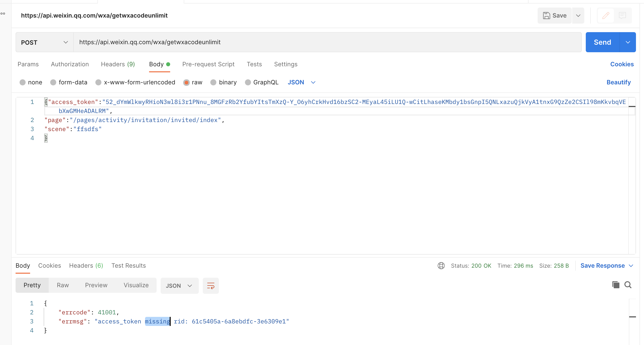Open the raw body JSON format dropdown
This screenshot has height=345, width=644.
coord(301,82)
